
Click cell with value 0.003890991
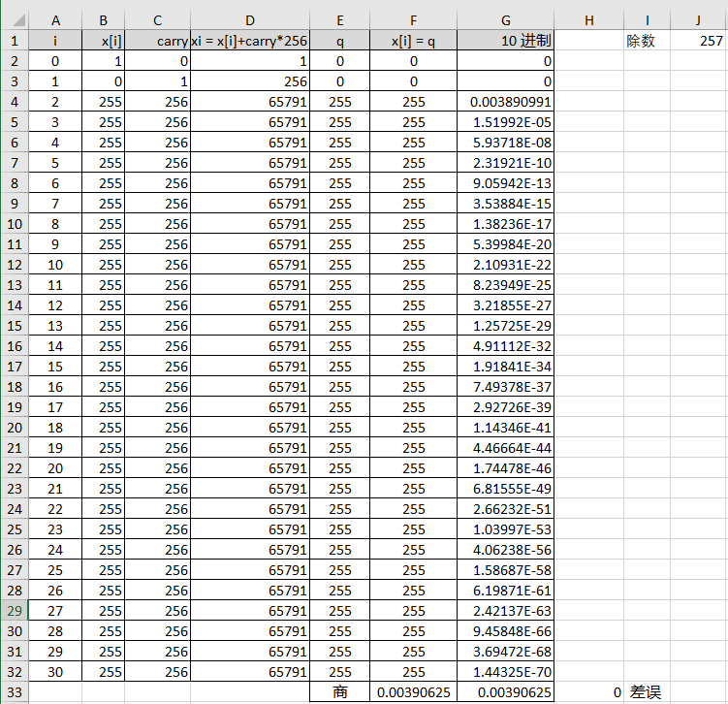click(x=506, y=102)
